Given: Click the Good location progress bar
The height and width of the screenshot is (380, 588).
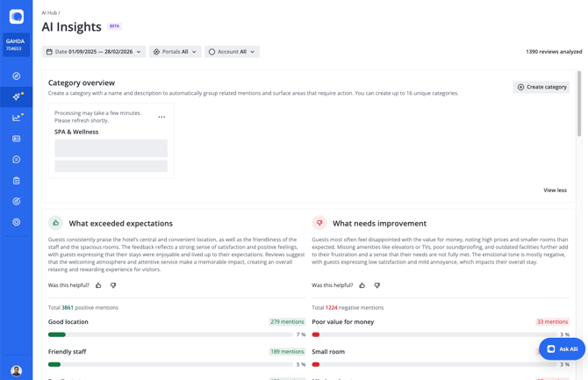Looking at the screenshot, I should coord(170,334).
